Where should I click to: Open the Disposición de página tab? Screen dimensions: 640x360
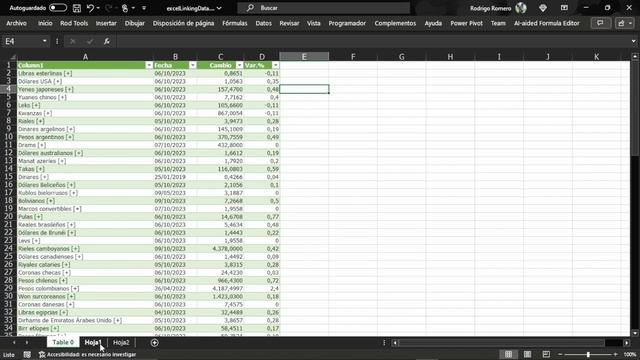click(x=183, y=23)
